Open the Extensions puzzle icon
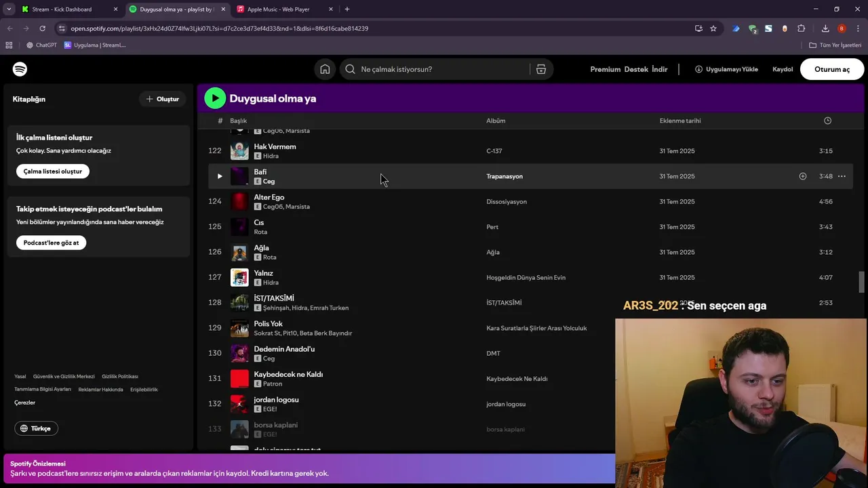 click(x=802, y=28)
